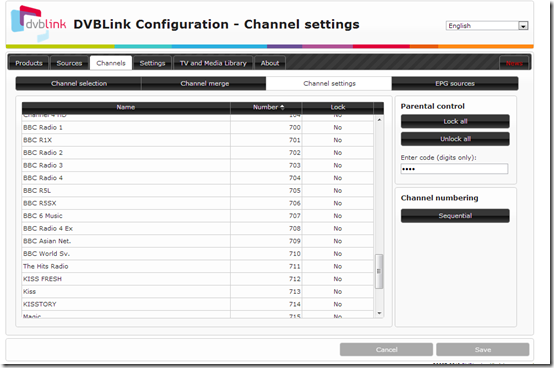Switch to Channel merge subtab

[205, 84]
